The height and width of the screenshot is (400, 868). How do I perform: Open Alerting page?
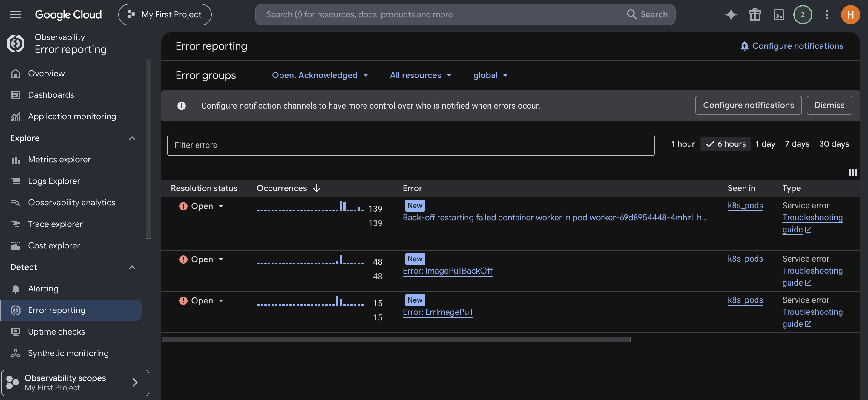click(x=43, y=289)
